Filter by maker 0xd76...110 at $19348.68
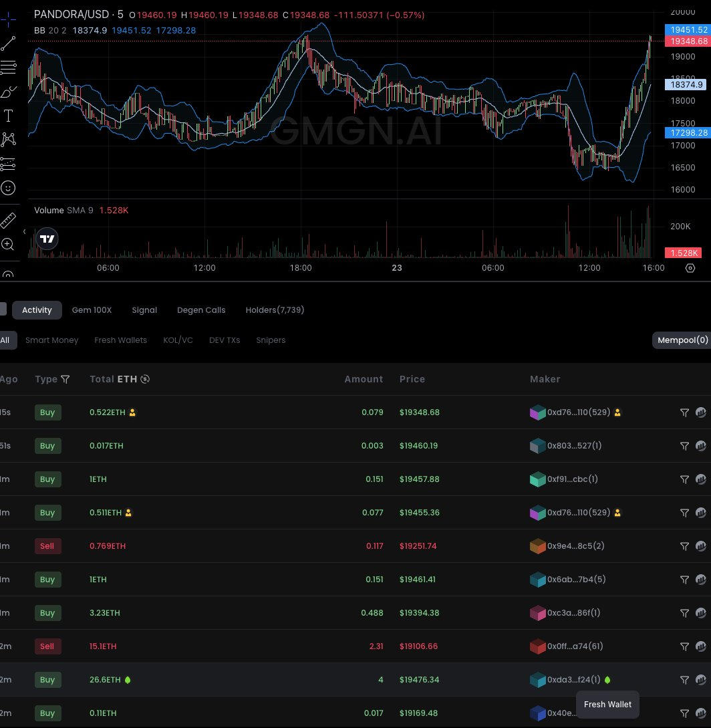The width and height of the screenshot is (711, 728). [684, 412]
